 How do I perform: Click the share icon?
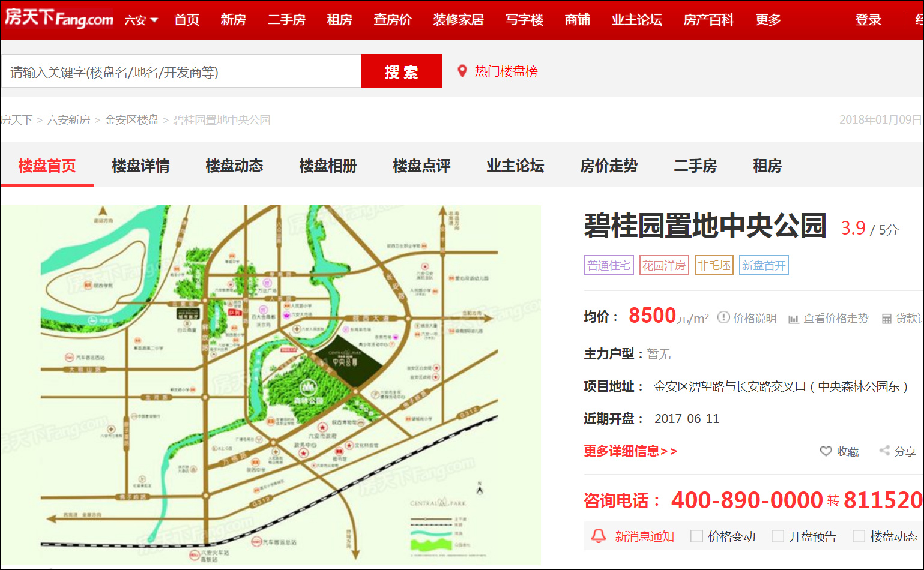point(884,450)
